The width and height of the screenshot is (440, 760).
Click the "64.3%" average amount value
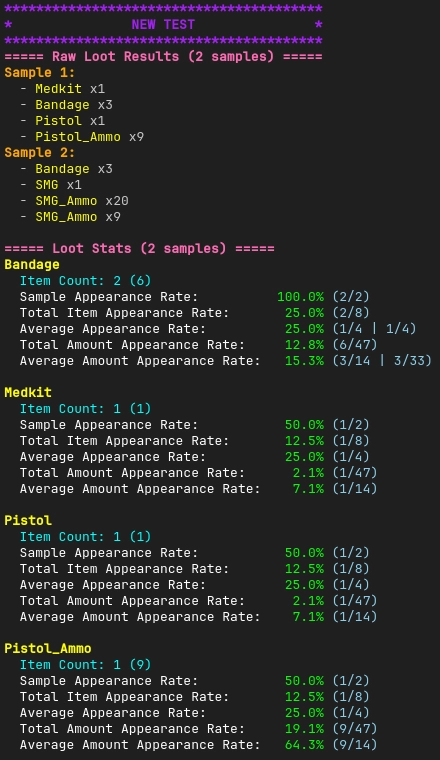304,744
